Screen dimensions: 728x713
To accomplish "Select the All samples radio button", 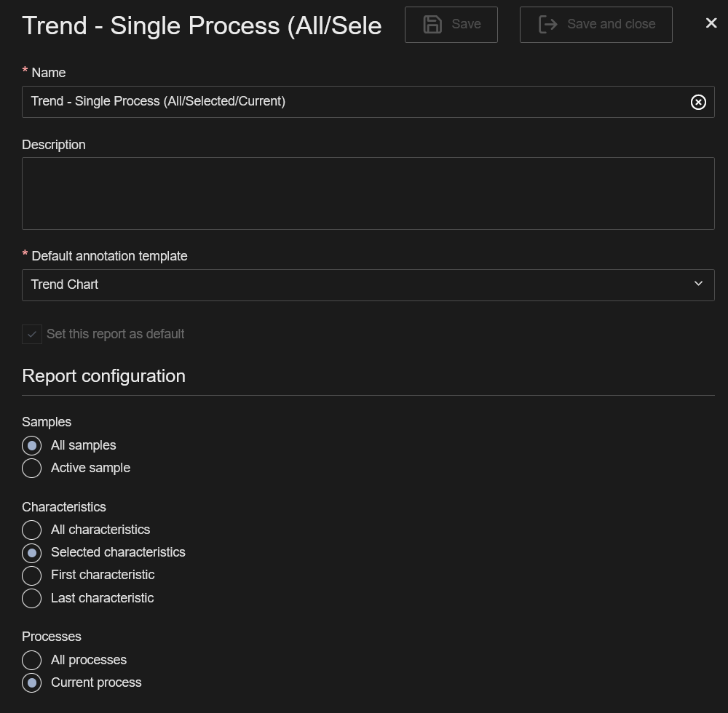I will (32, 445).
